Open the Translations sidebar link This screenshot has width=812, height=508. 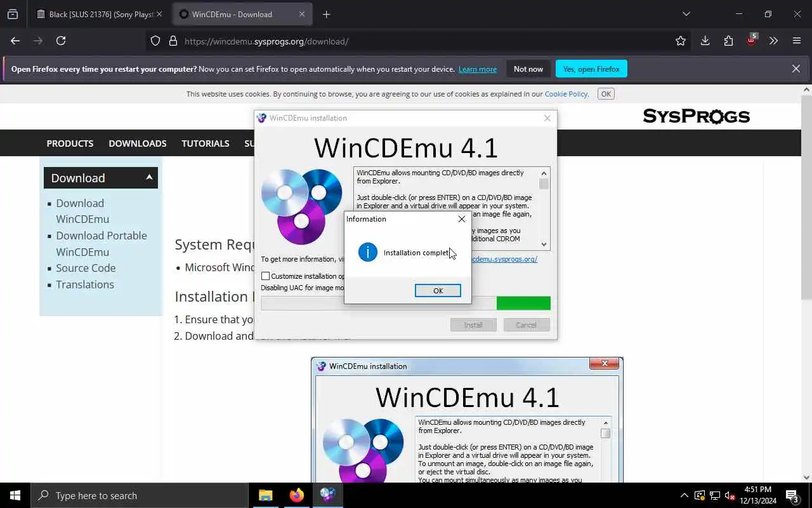(85, 284)
